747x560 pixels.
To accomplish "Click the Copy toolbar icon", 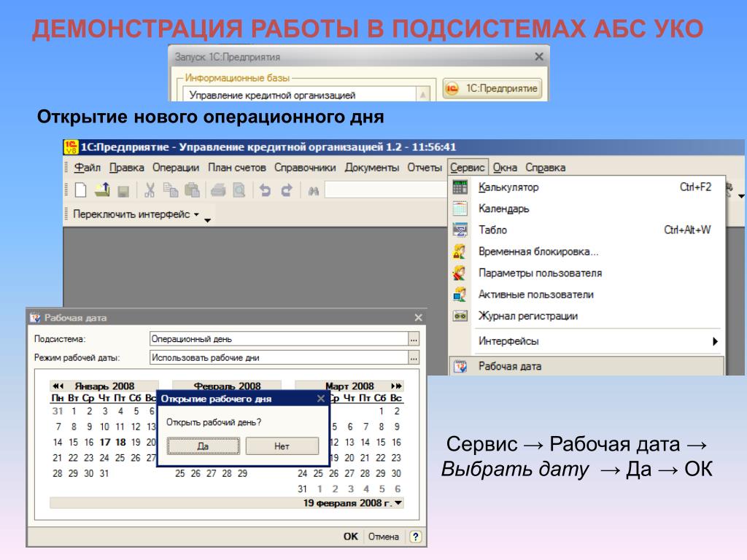I will [x=171, y=190].
